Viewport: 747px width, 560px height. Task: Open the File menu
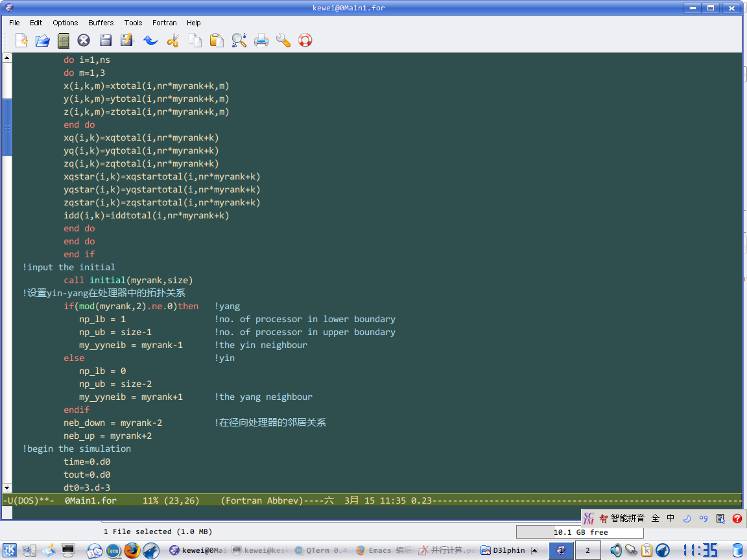[14, 23]
